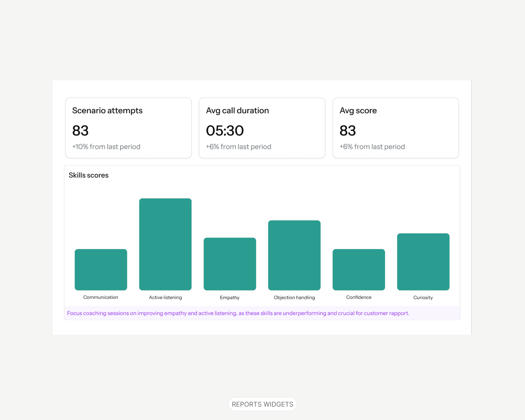Select the Curiosity bar
This screenshot has height=420, width=525.
[423, 262]
